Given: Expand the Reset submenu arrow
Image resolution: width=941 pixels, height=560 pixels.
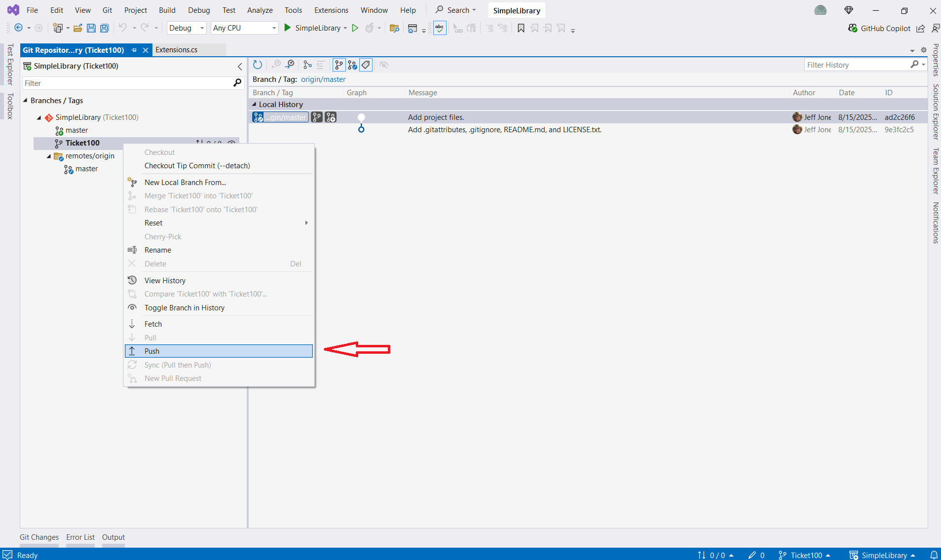Looking at the screenshot, I should [x=306, y=223].
